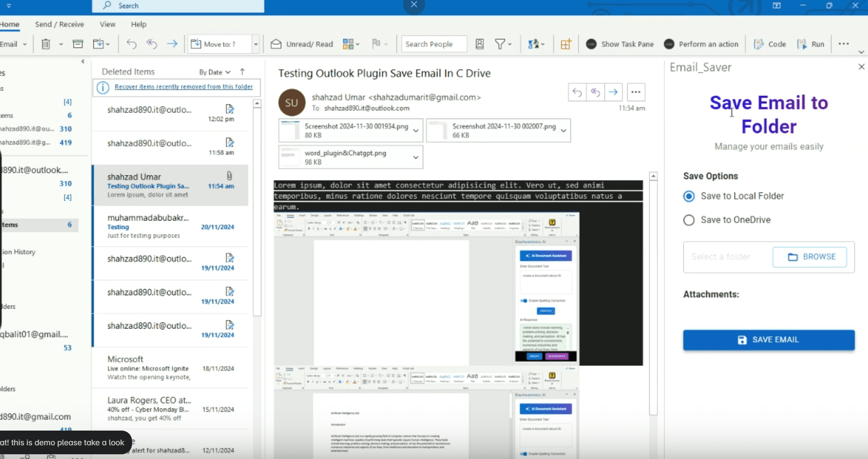
Task: Open dropdown for Screenshot 2024-11-30 001934.png
Action: pyautogui.click(x=416, y=130)
